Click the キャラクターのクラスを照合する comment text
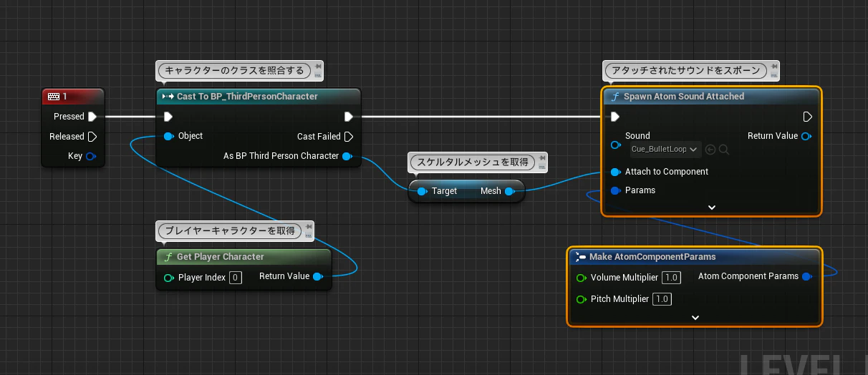Screen dimensions: 868x375 coord(234,70)
